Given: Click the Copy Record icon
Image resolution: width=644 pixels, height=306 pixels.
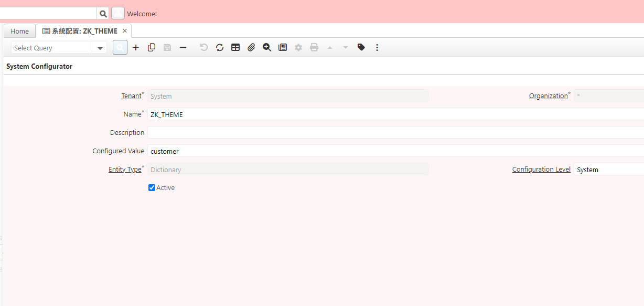Looking at the screenshot, I should click(152, 48).
